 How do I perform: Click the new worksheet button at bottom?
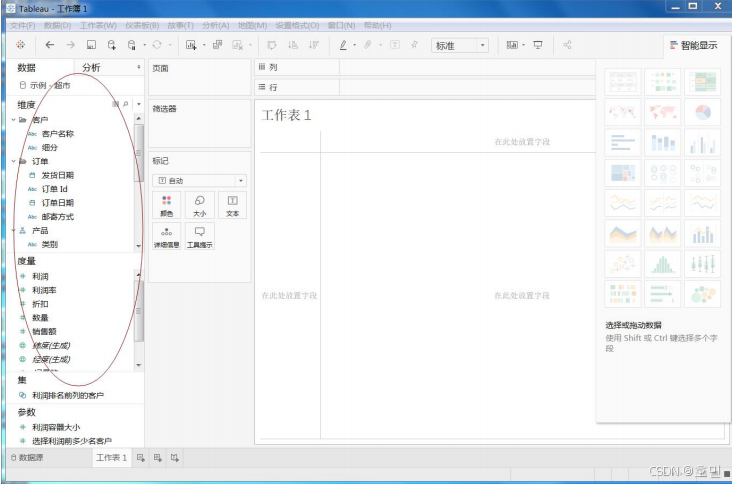141,458
